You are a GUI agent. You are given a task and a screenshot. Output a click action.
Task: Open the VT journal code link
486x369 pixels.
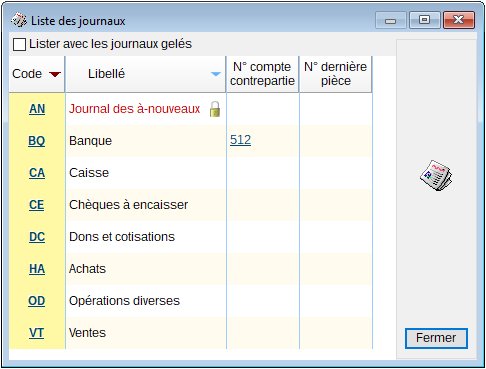pyautogui.click(x=37, y=333)
